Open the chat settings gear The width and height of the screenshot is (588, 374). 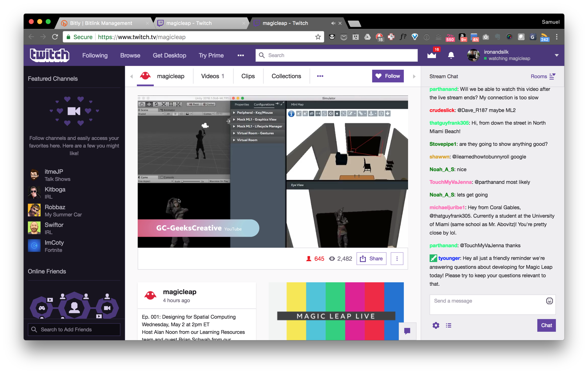tap(436, 325)
